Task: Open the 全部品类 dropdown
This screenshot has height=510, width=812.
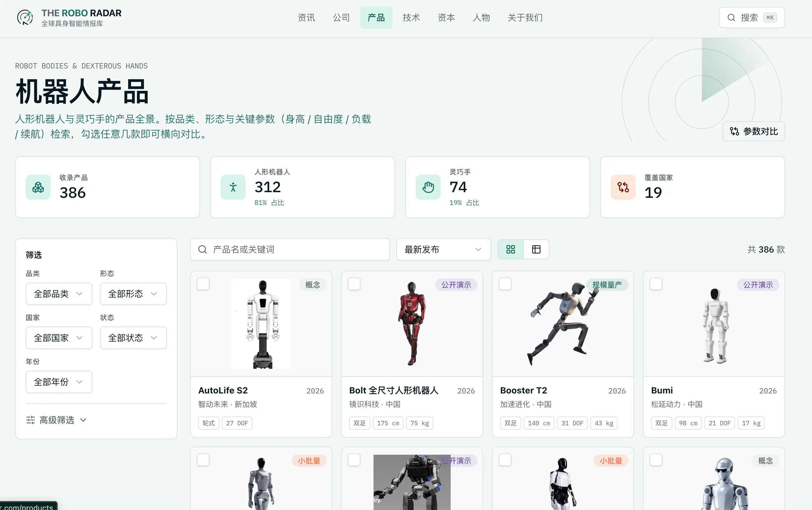Action: (59, 294)
